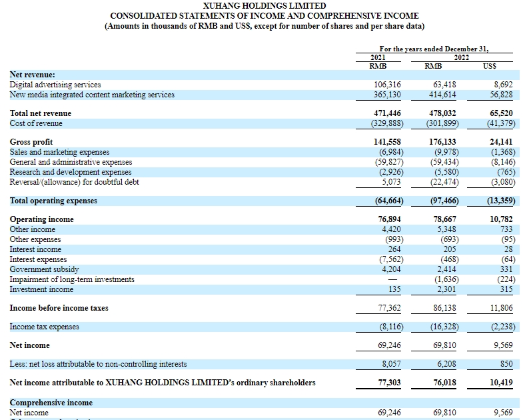Select the 'Gross profit' label
The image size is (527, 420).
[x=31, y=142]
